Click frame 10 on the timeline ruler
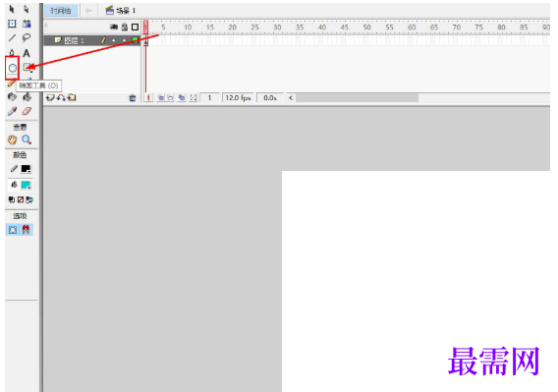Image resolution: width=558 pixels, height=392 pixels. [188, 28]
